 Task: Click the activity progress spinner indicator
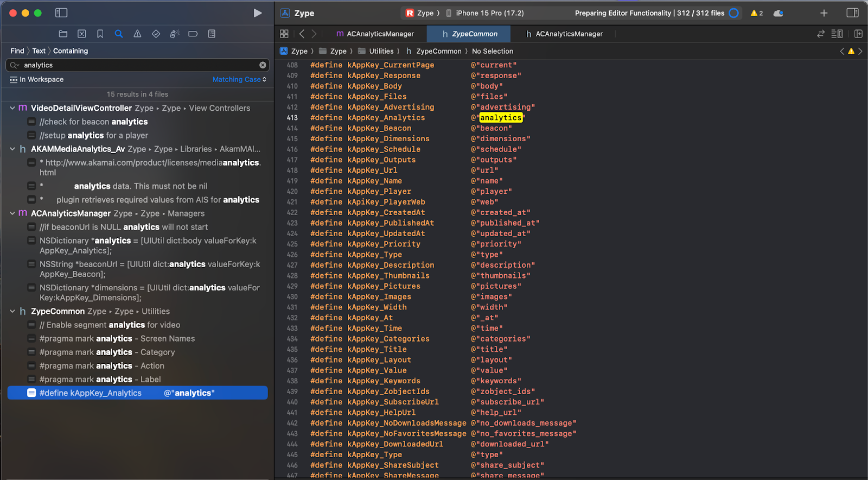pyautogui.click(x=734, y=13)
